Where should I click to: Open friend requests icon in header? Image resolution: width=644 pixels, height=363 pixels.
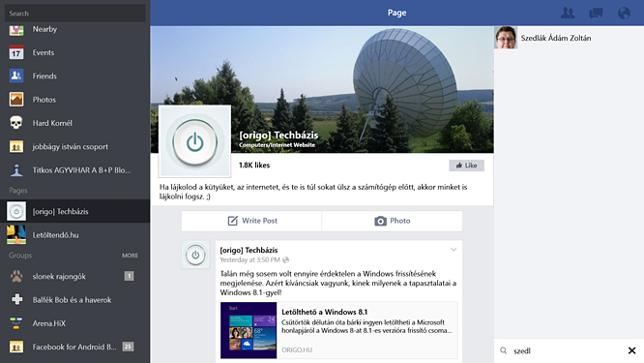coord(568,13)
